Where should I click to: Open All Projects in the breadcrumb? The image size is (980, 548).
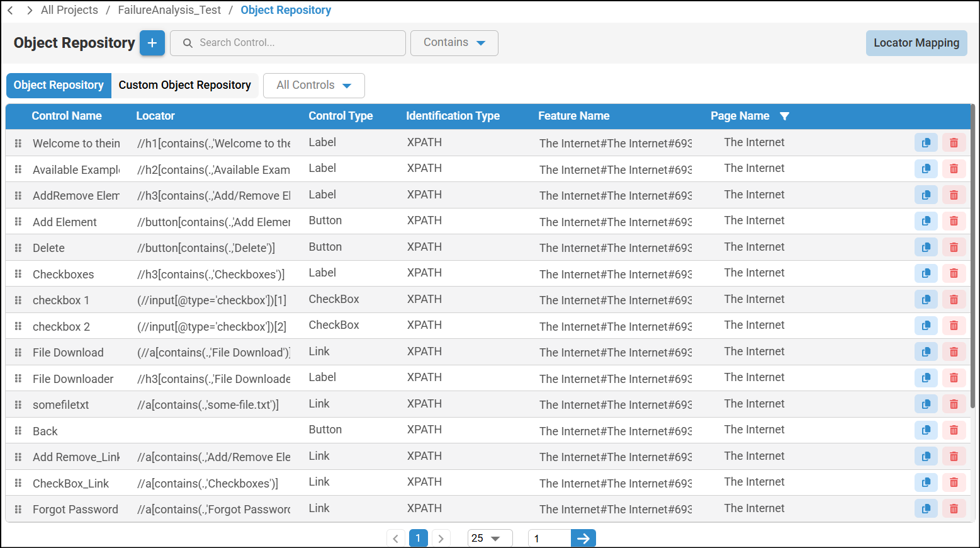(x=69, y=10)
